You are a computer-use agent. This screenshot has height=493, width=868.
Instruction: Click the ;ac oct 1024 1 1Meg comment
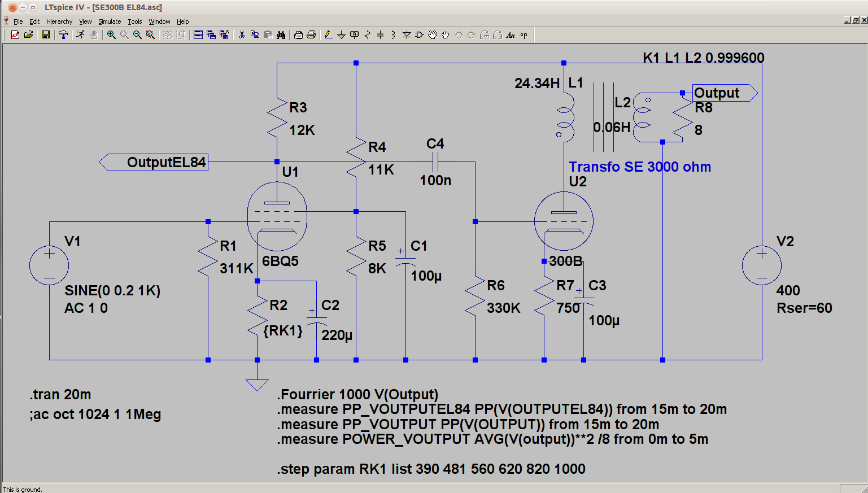click(x=95, y=414)
